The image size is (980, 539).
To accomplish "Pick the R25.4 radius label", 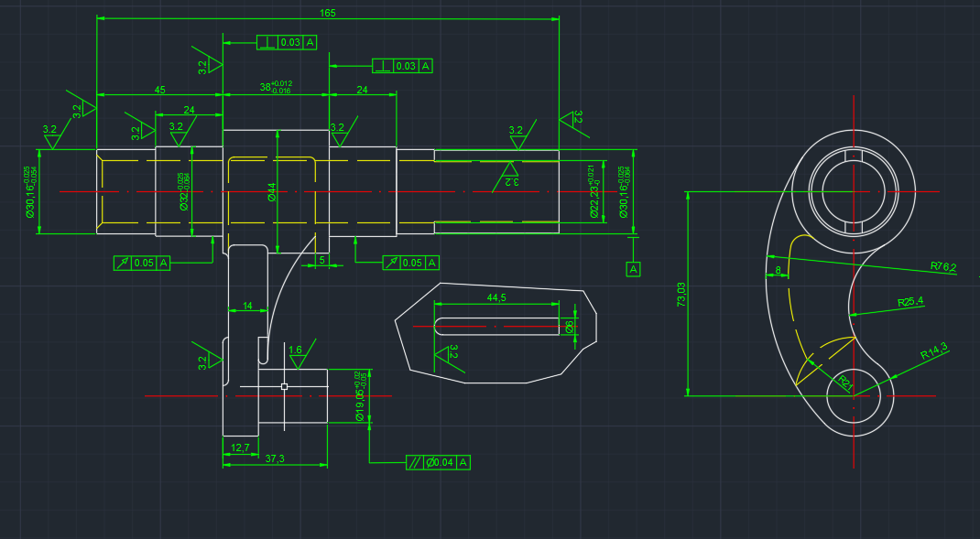I will click(x=910, y=301).
